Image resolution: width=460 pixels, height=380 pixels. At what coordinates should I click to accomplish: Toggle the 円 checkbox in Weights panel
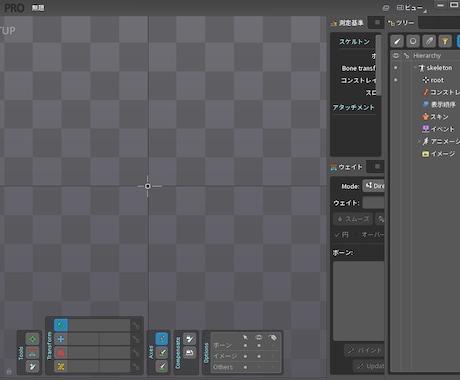342,235
